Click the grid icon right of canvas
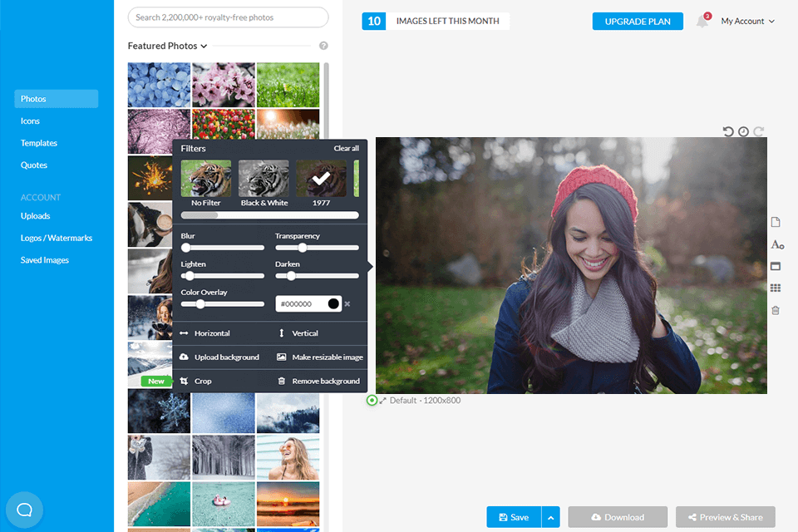The width and height of the screenshot is (798, 532). click(x=776, y=288)
